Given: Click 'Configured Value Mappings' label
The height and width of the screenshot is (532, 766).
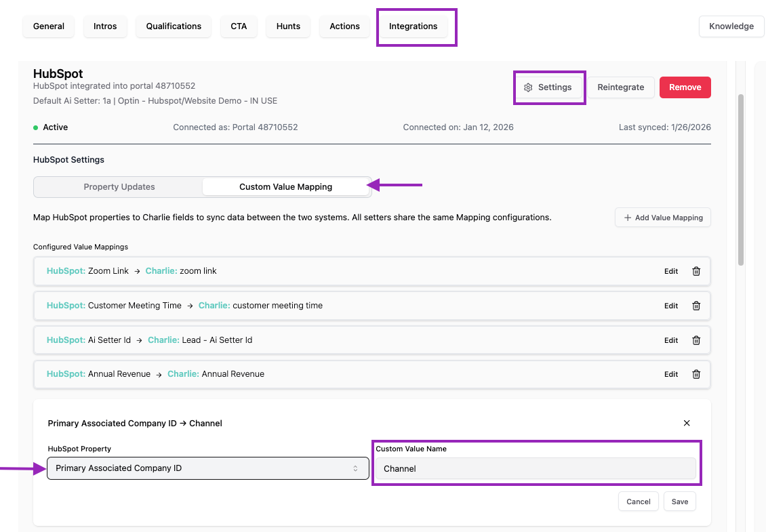Looking at the screenshot, I should click(81, 247).
